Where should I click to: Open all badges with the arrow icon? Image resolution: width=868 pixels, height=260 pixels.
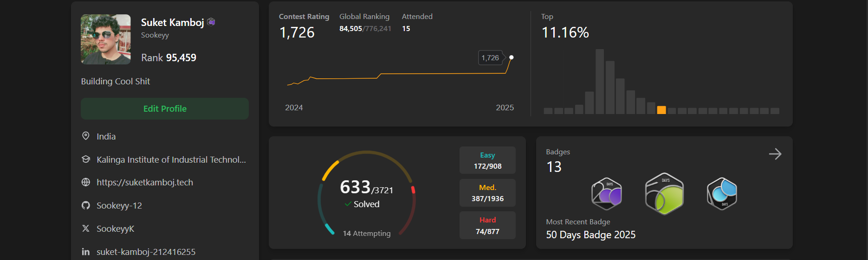[775, 154]
